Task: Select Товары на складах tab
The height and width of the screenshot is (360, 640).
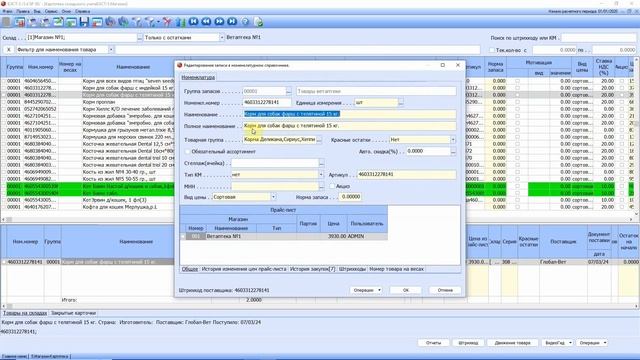Action: click(25, 313)
